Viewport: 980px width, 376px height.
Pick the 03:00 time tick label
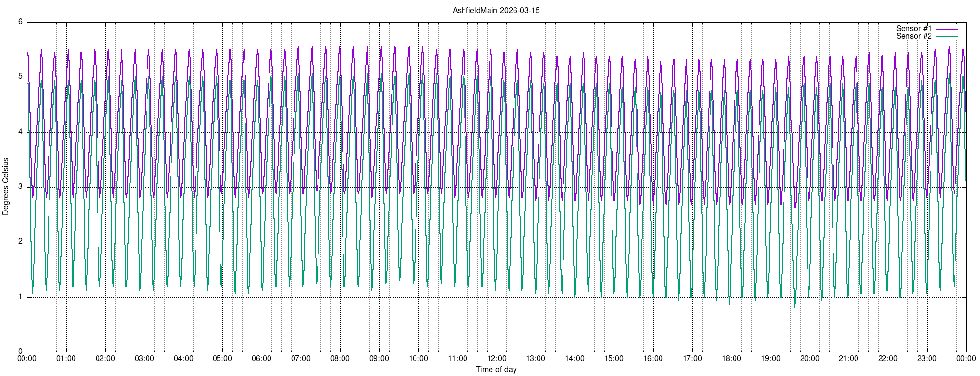pos(145,359)
